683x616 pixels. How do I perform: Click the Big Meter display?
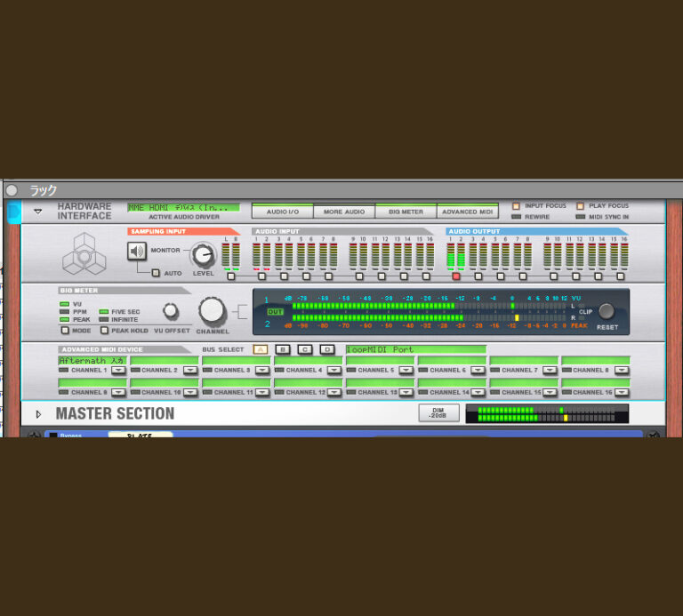coord(441,312)
